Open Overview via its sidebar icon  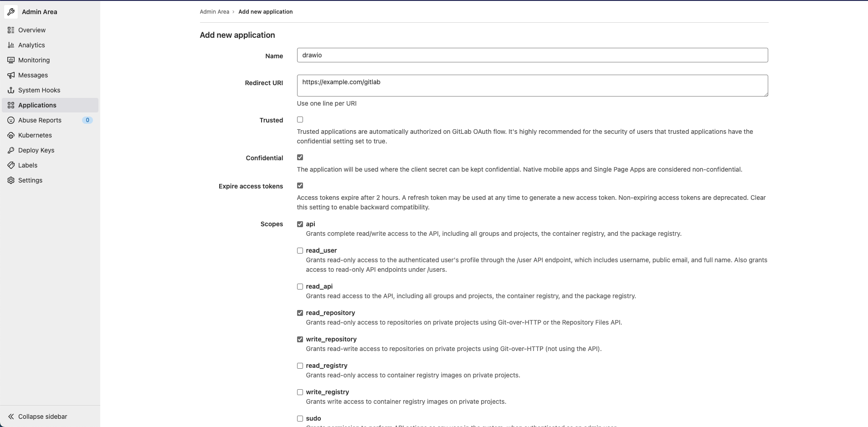[x=11, y=30]
